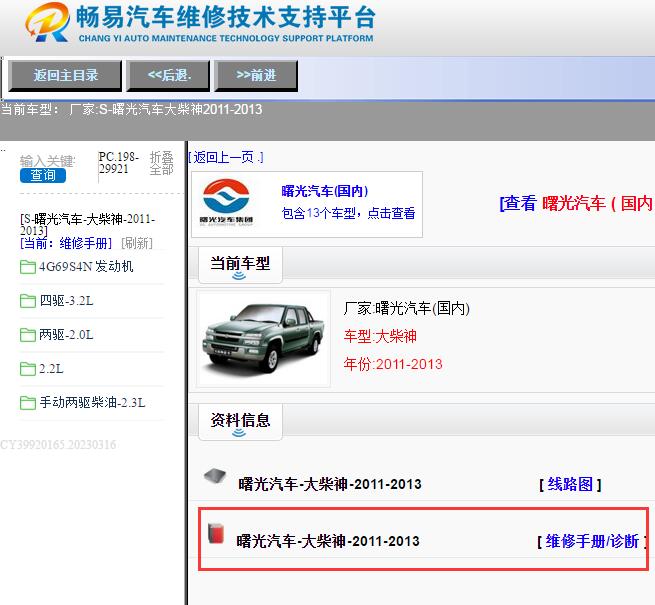The height and width of the screenshot is (605, 655).
Task: Expand the 4G69S4N 发动机 tree item
Action: point(86,267)
